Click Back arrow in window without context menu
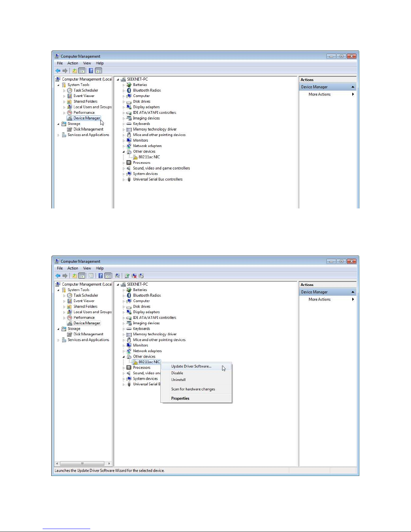The height and width of the screenshot is (532, 411). (x=58, y=70)
